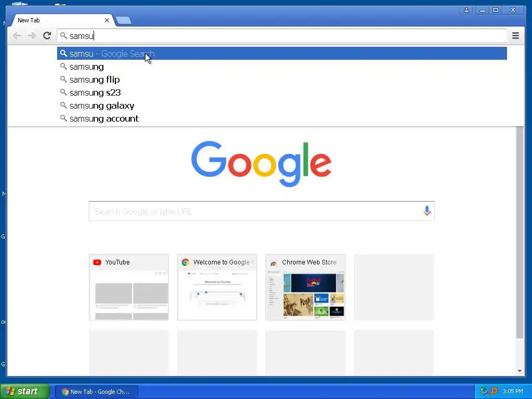The image size is (532, 399).
Task: Click the search icon beside 'samsung flip'
Action: point(63,79)
